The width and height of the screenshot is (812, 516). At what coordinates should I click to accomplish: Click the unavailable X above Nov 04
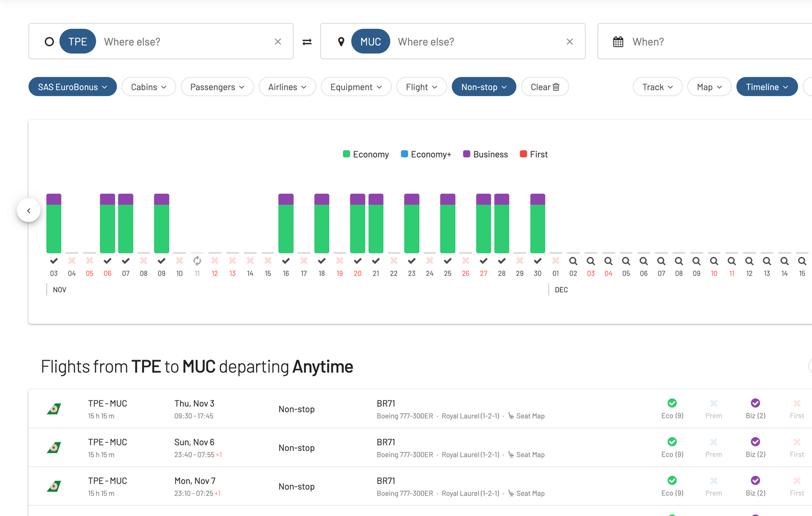[72, 261]
